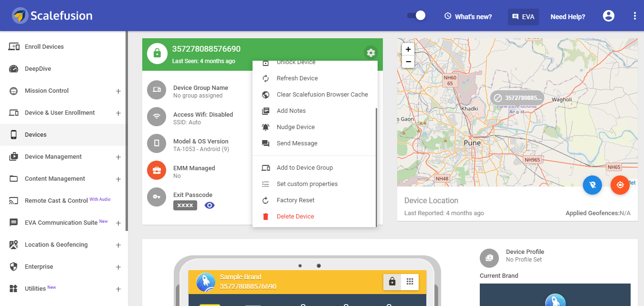Open What's new link
Viewport: 644px width, 306px height.
tap(468, 16)
